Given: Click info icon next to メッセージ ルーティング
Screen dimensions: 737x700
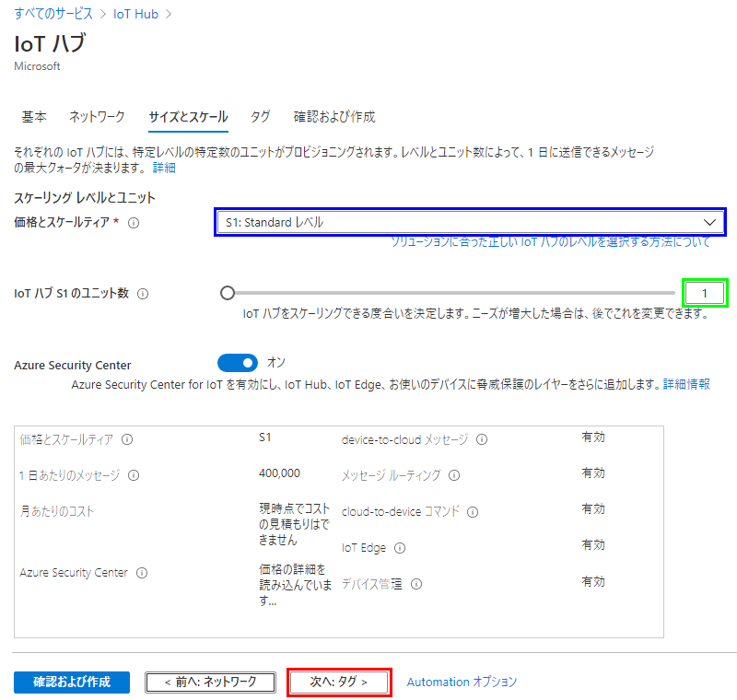Looking at the screenshot, I should pyautogui.click(x=454, y=476).
